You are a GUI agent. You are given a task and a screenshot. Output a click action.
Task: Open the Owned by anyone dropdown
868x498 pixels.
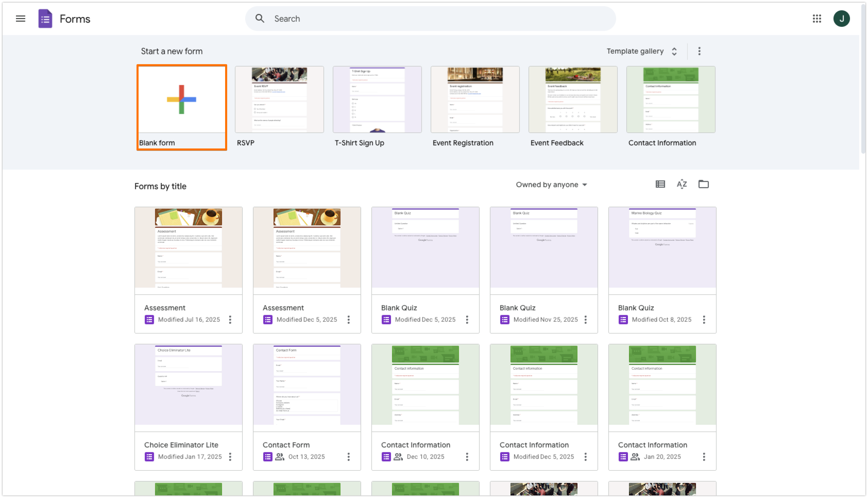[x=551, y=185]
